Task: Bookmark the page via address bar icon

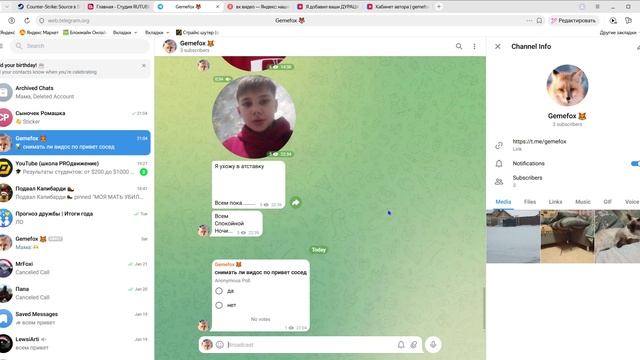Action: tap(539, 20)
